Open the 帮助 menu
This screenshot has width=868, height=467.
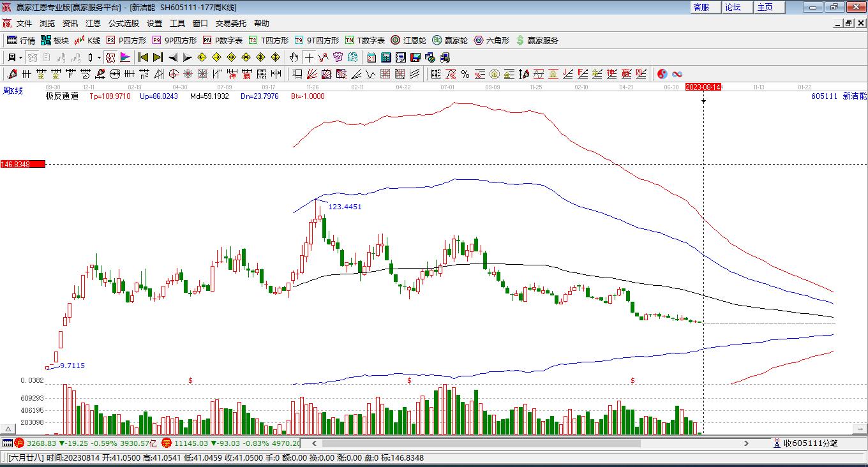pyautogui.click(x=262, y=24)
